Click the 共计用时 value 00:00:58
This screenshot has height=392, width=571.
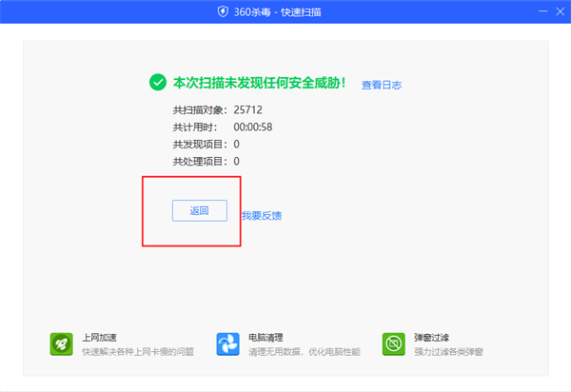(x=254, y=127)
